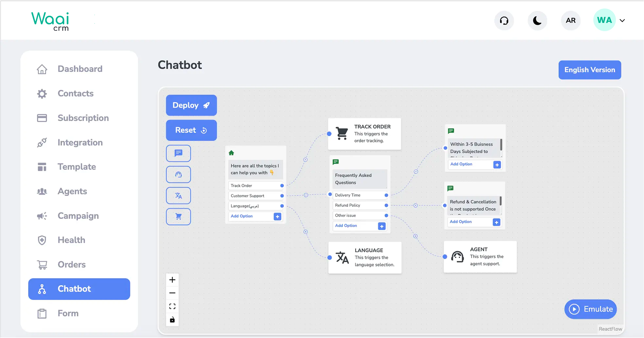Click the home icon on start node
Viewport: 644px width, 338px height.
pos(231,153)
